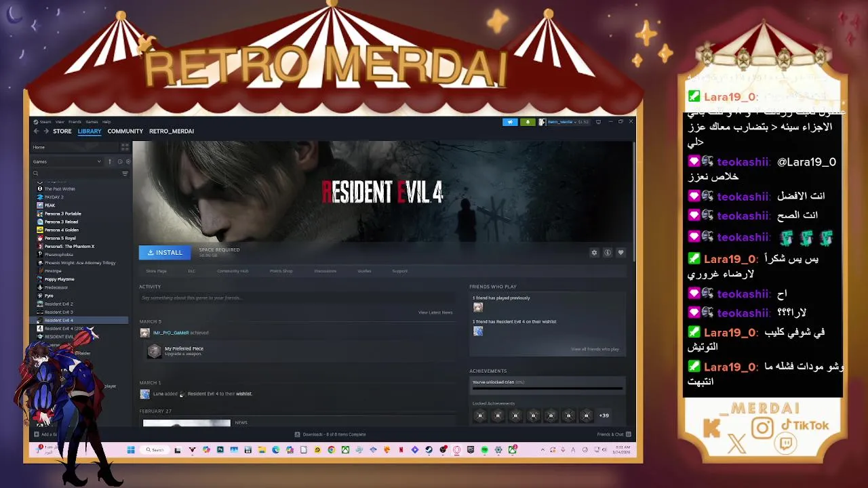Viewport: 868px width, 488px height.
Task: Toggle the favorite heart icon for Resident Evil 4
Action: tap(620, 253)
